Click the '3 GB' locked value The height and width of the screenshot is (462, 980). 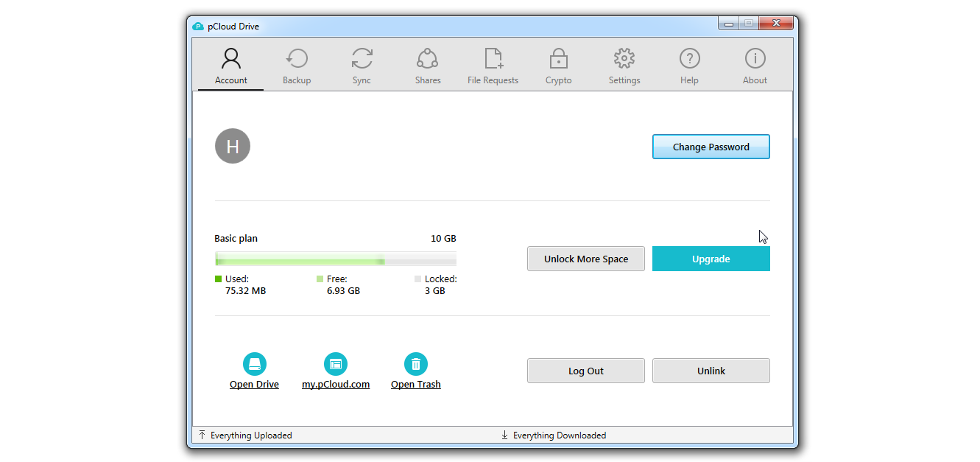tap(434, 291)
